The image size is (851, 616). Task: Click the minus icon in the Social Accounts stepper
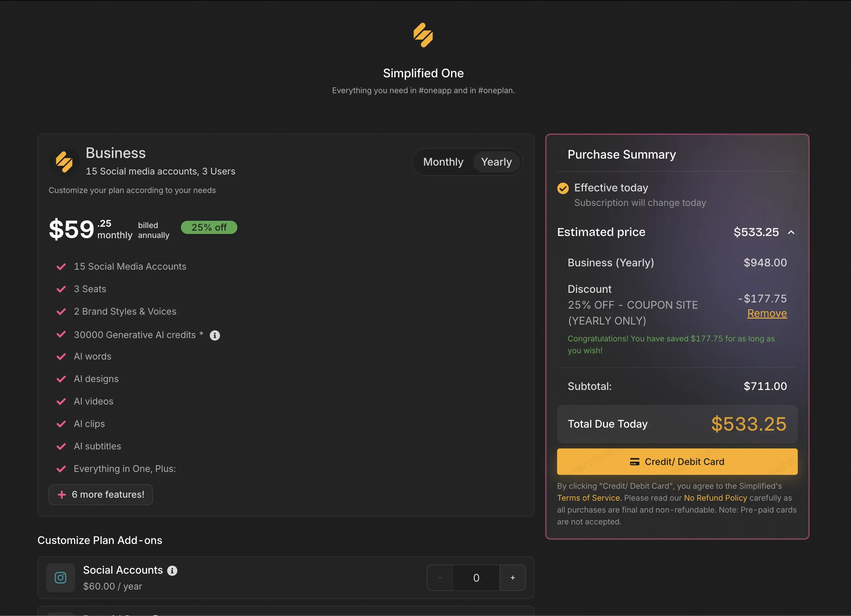pyautogui.click(x=440, y=578)
